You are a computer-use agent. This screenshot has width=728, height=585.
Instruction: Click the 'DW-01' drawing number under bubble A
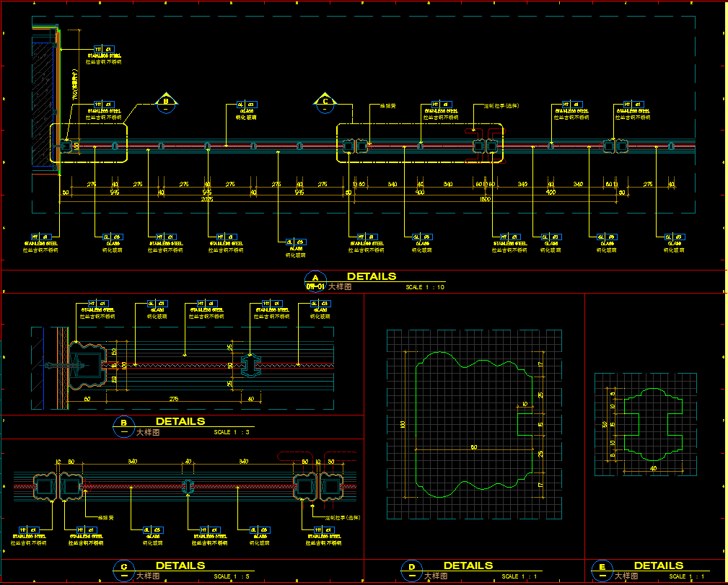pos(315,286)
